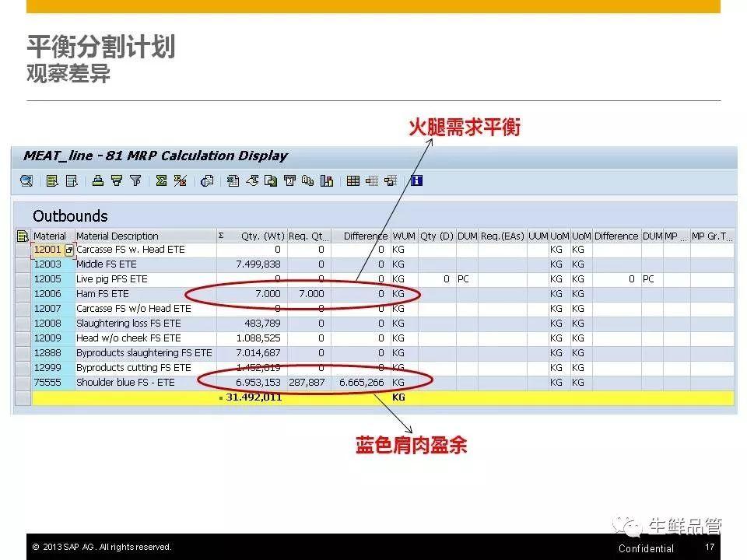Click the yellow total row value 31.492,011
Viewport: 747px width, 560px height.
pos(253,397)
